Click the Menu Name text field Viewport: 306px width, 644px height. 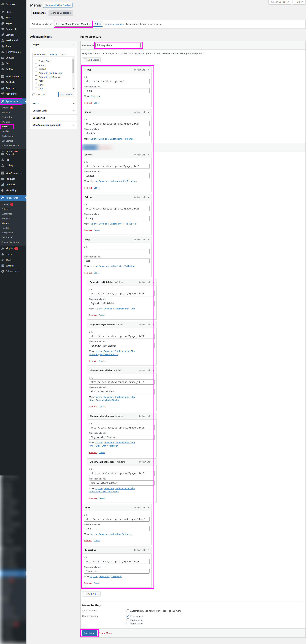118,45
